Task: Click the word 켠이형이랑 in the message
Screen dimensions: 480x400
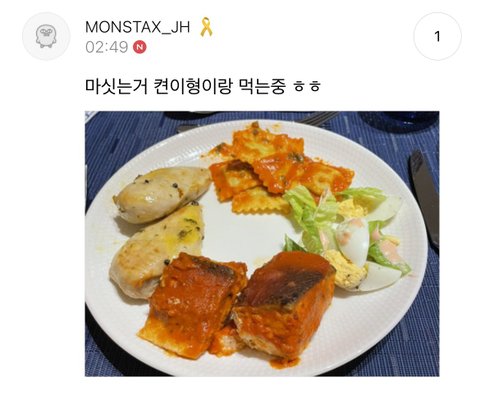Action: 193,86
